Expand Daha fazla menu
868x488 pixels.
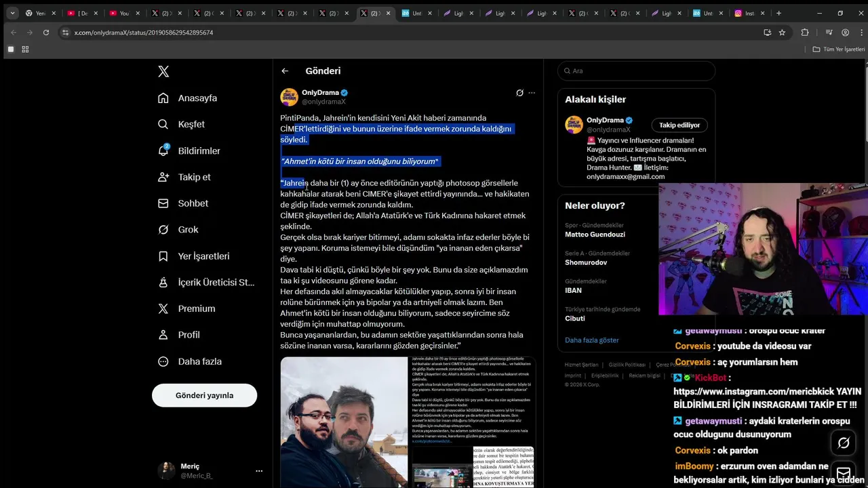point(190,361)
